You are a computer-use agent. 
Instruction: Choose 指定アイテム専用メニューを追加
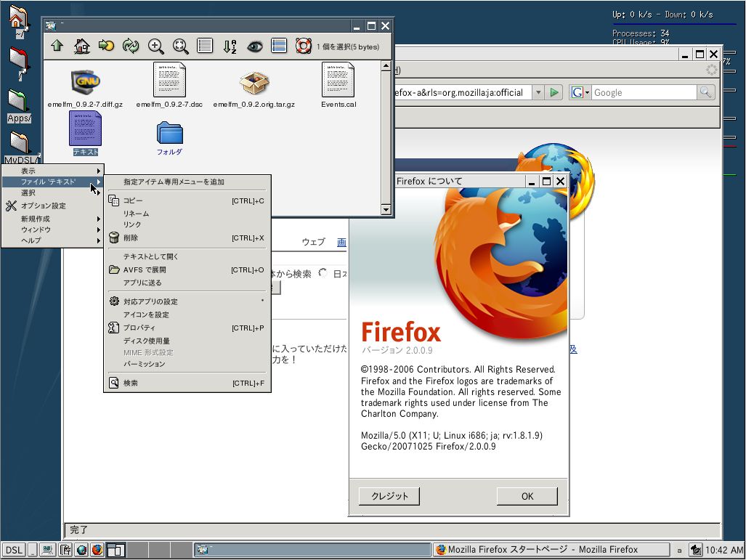[187, 182]
